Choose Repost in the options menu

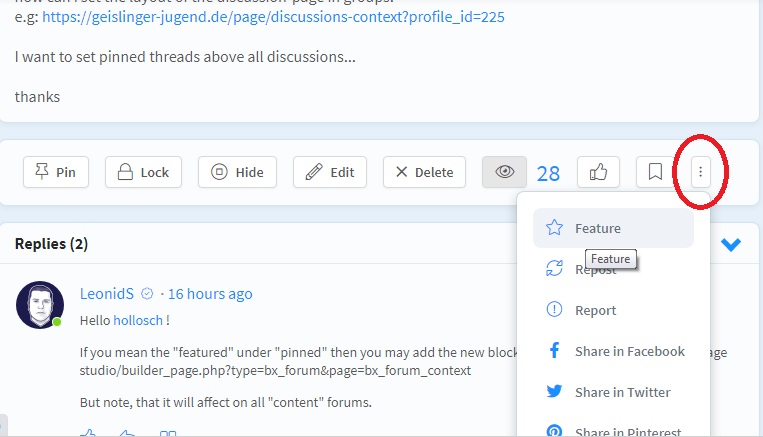tap(595, 269)
